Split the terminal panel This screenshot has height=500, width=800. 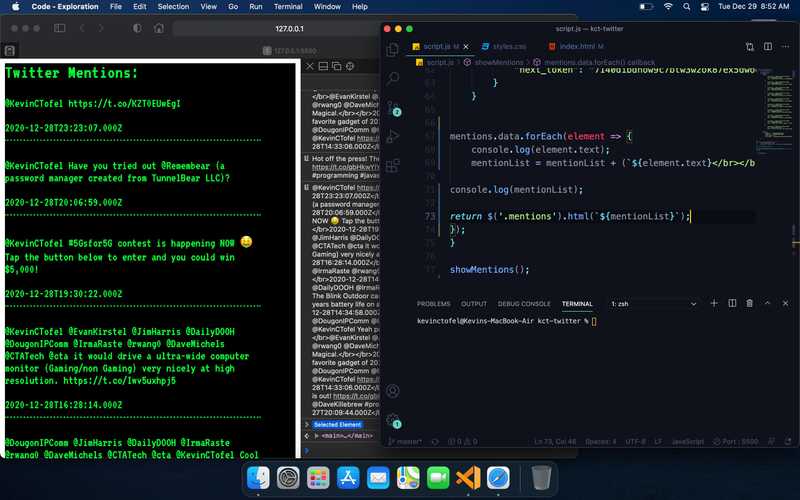click(732, 303)
